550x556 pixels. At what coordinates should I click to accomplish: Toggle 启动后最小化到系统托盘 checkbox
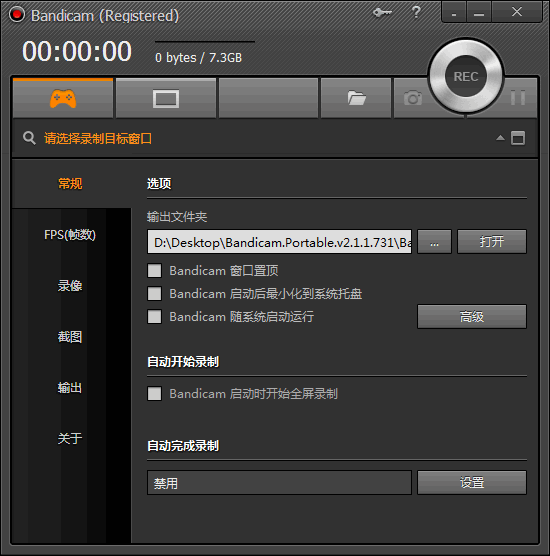point(154,294)
